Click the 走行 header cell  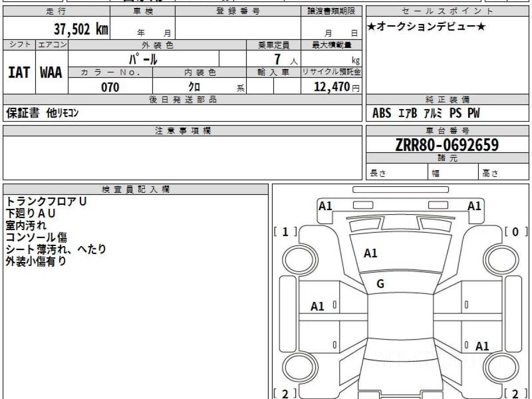pos(56,12)
